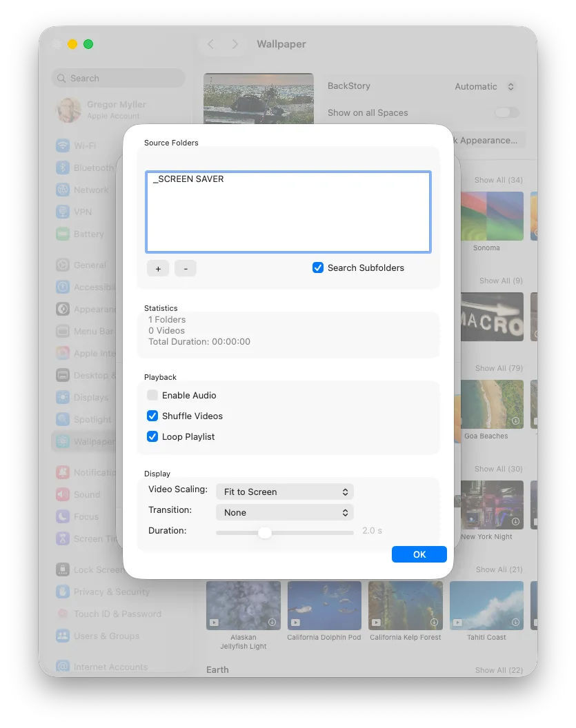
Task: Open Bluetooth settings sidebar icon
Action: (63, 168)
